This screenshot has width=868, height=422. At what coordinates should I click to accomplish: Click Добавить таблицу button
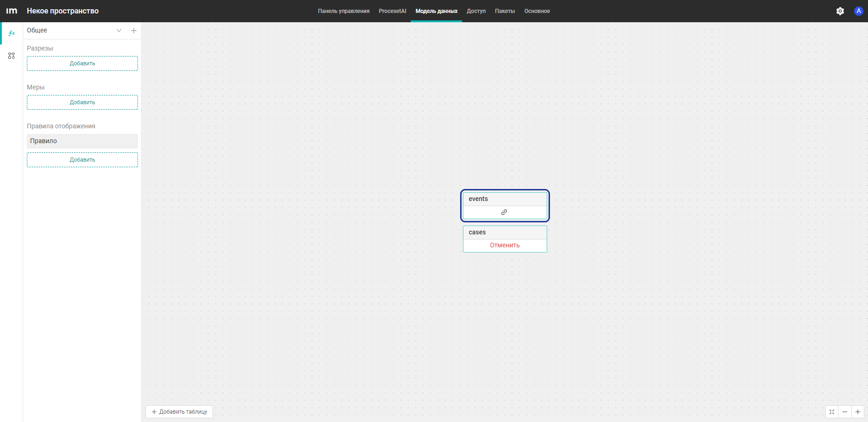click(x=179, y=412)
